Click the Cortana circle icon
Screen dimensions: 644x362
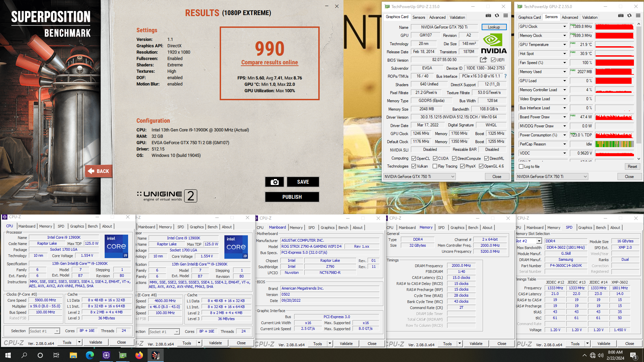[x=40, y=355]
